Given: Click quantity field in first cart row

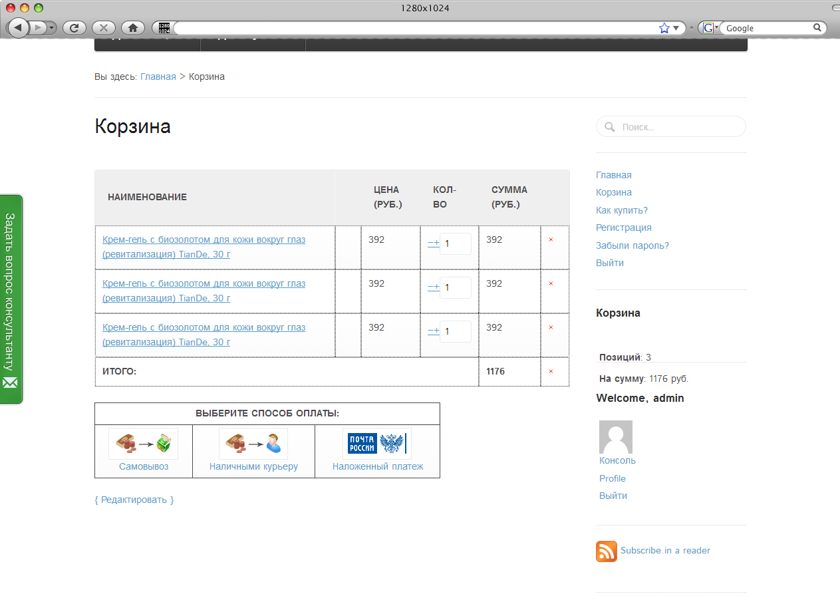Looking at the screenshot, I should pyautogui.click(x=456, y=243).
